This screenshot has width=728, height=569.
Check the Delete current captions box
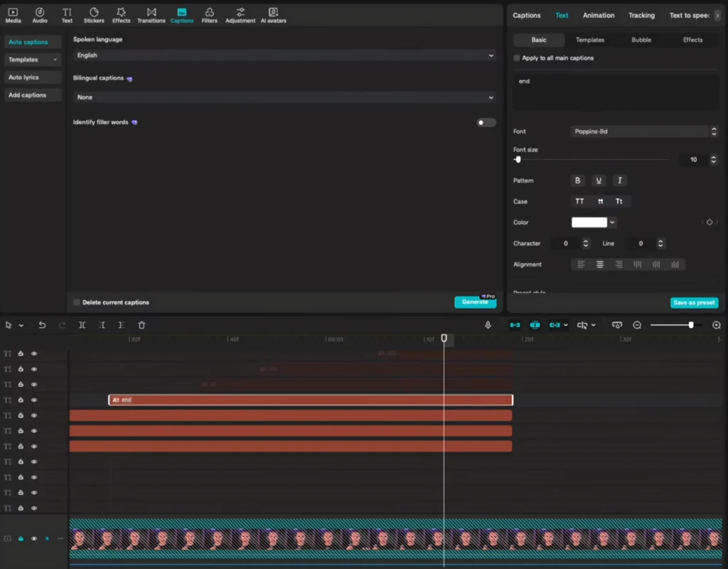click(x=77, y=302)
